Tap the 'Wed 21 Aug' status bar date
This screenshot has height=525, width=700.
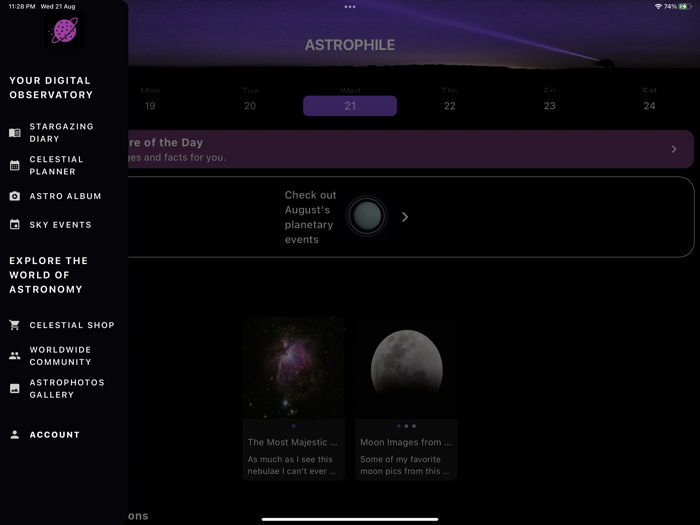[x=58, y=6]
